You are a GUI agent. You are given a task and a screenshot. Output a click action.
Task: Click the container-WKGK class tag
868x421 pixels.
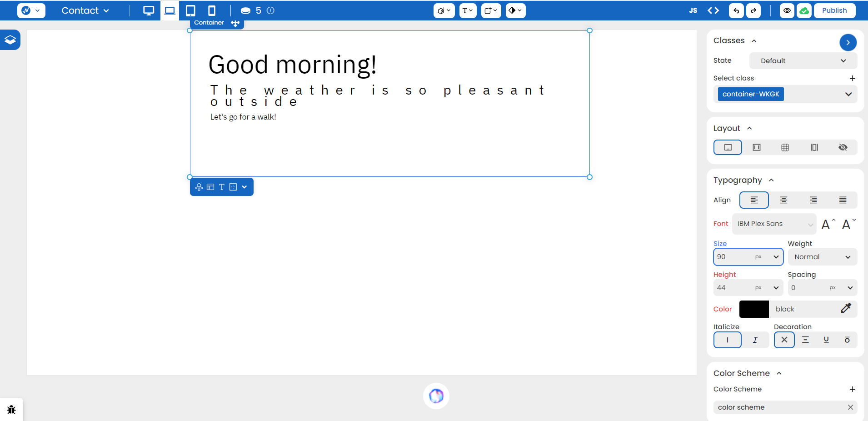751,94
